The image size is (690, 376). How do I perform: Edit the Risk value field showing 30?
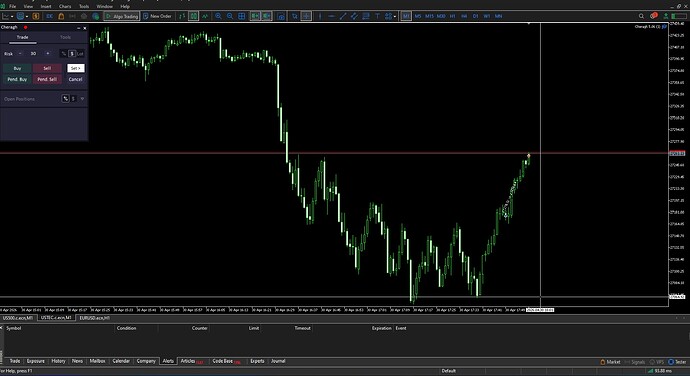pos(33,54)
